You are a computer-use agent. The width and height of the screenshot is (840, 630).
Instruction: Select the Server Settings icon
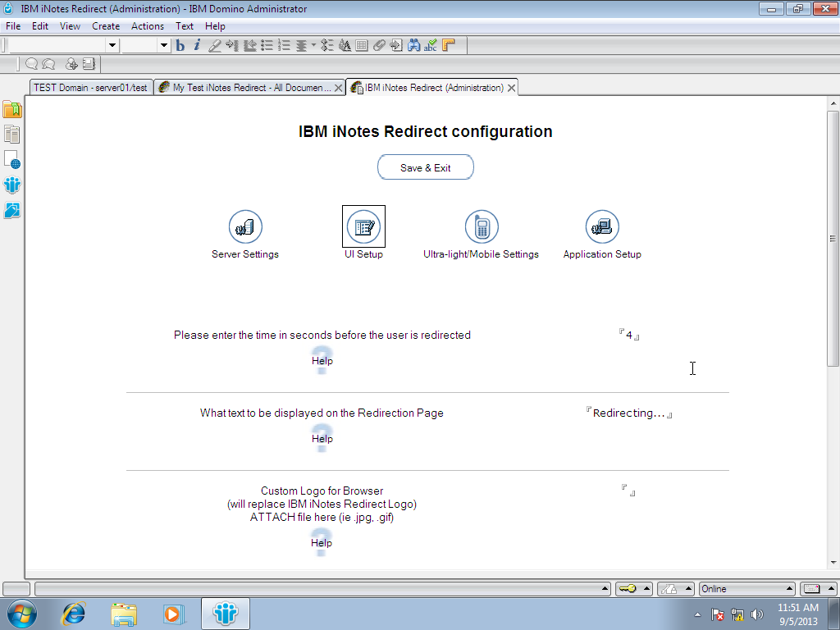(244, 226)
